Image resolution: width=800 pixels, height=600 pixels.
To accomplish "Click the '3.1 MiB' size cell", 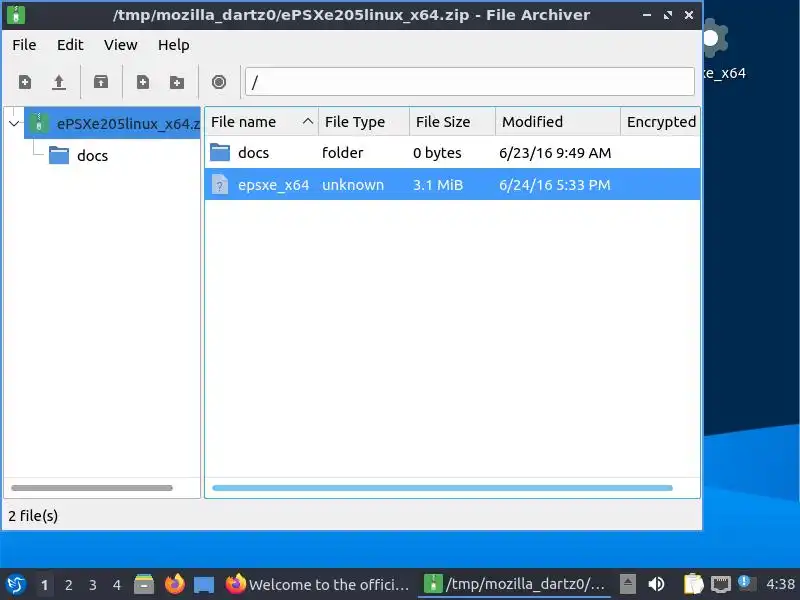I will pyautogui.click(x=438, y=185).
